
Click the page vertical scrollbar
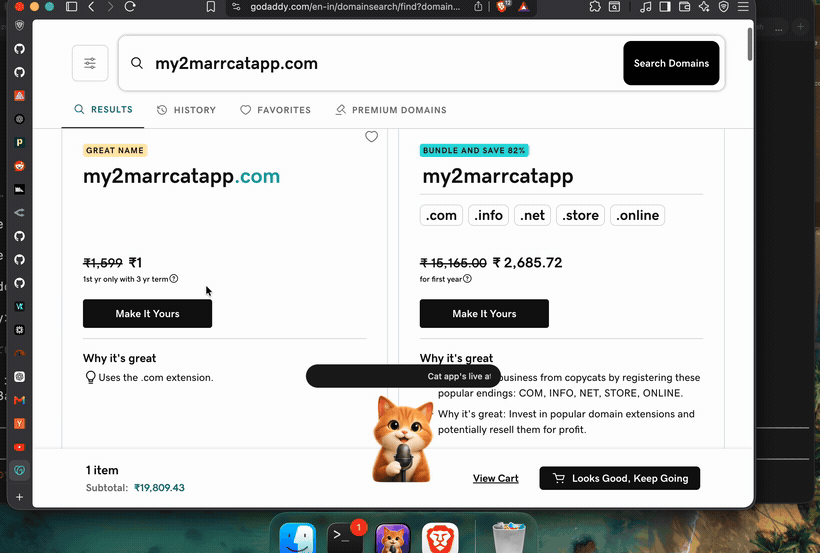point(750,44)
